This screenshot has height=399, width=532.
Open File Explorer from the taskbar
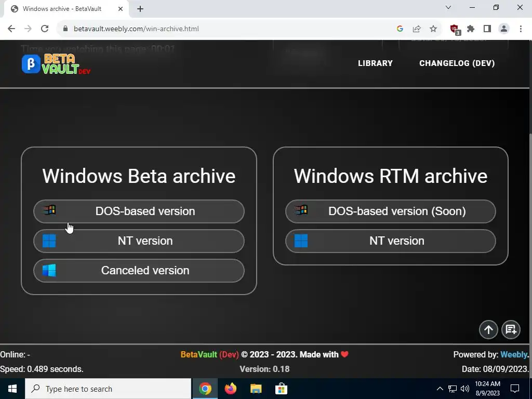256,389
